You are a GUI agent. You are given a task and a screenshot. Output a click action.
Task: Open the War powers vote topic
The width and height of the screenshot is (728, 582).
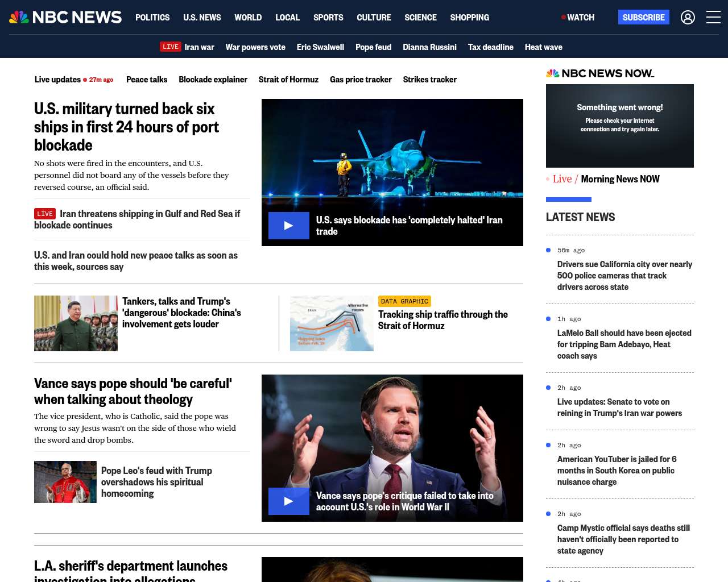click(255, 47)
